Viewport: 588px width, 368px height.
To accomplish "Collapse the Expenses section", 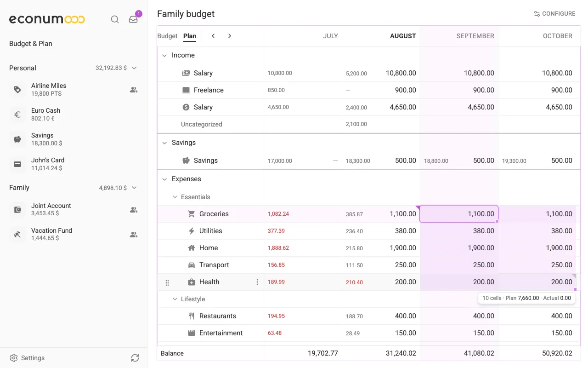I will click(164, 179).
